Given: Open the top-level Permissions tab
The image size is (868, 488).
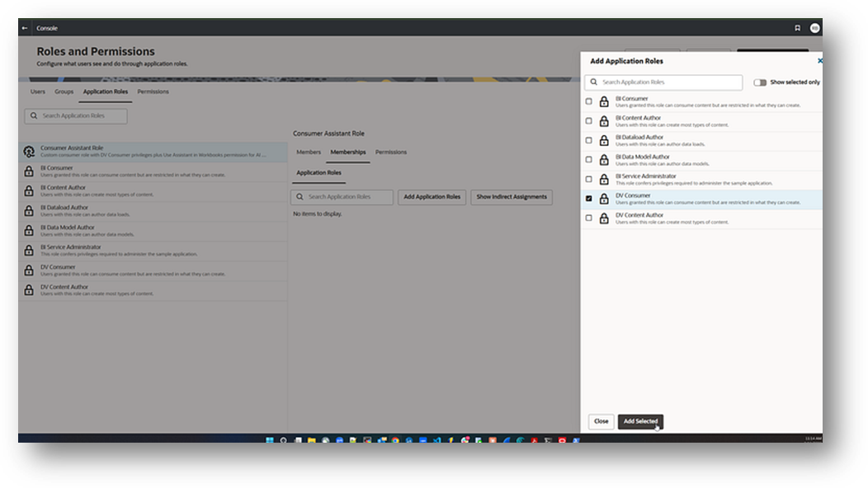Looking at the screenshot, I should coord(153,91).
